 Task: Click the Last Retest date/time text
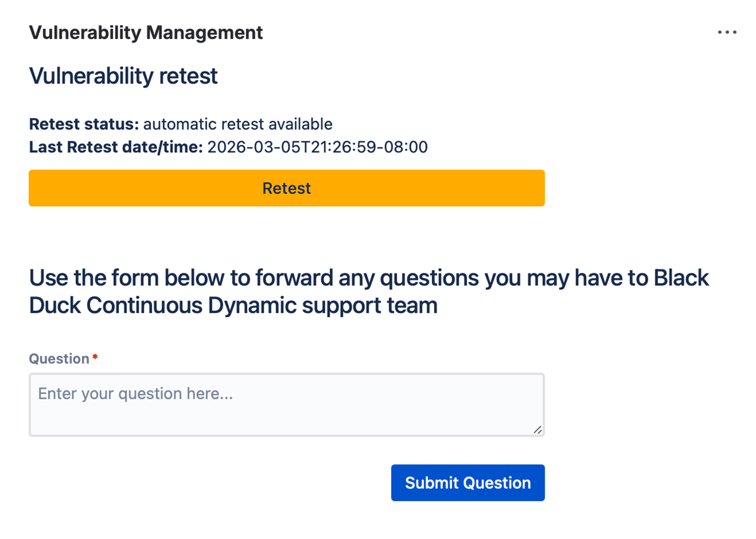[x=228, y=147]
